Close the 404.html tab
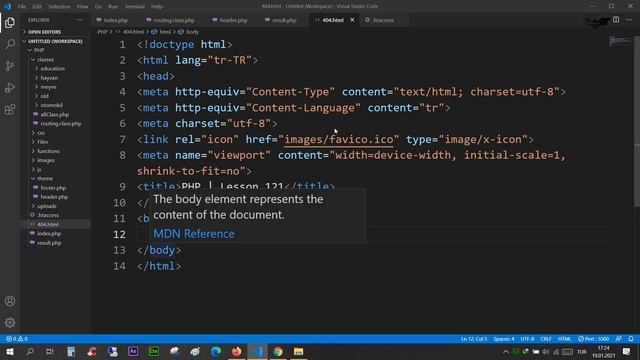Viewport: 640px width, 360px height. [352, 20]
